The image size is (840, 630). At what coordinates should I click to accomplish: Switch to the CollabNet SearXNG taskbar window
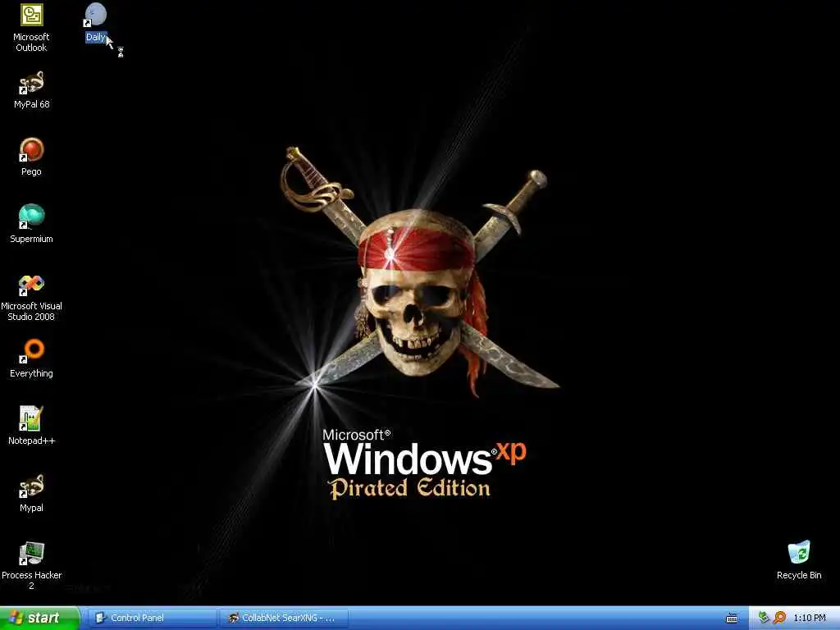click(x=284, y=619)
